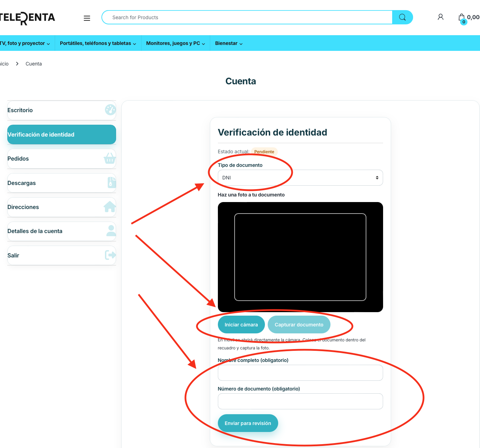Click the Direcciones house icon
Image resolution: width=480 pixels, height=448 pixels.
pos(110,207)
